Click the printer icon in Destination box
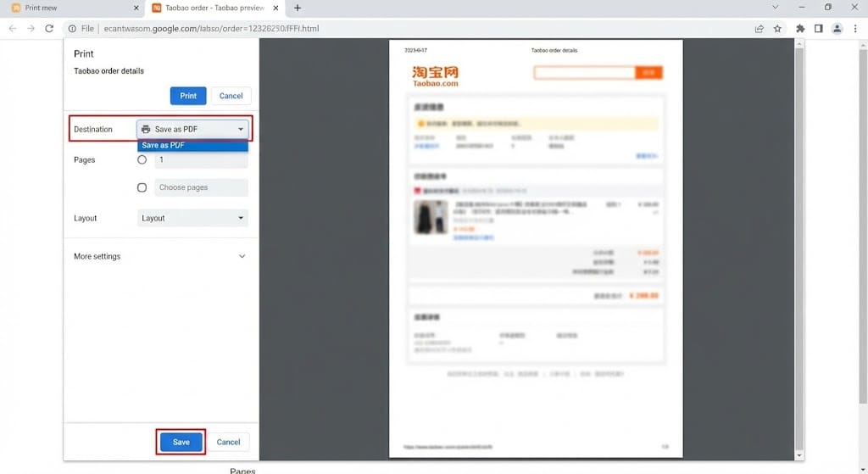Screen dimensions: 868x474 tap(146, 129)
